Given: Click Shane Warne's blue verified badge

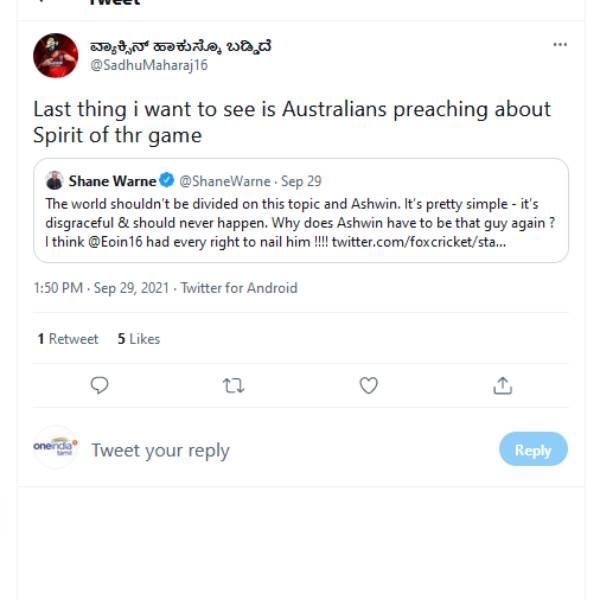Looking at the screenshot, I should pos(166,181).
